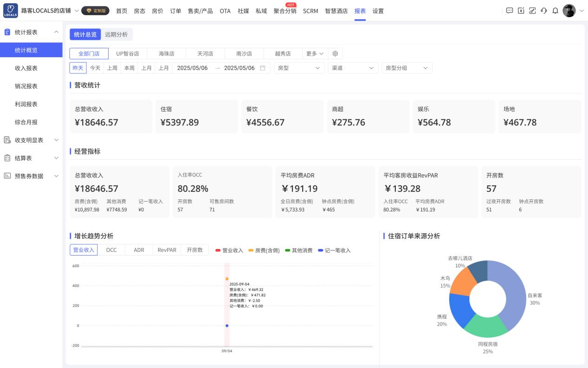This screenshot has width=588, height=368.
Task: Open store switcher chevron beside 路客LOCALS的店铺
Action: point(77,11)
